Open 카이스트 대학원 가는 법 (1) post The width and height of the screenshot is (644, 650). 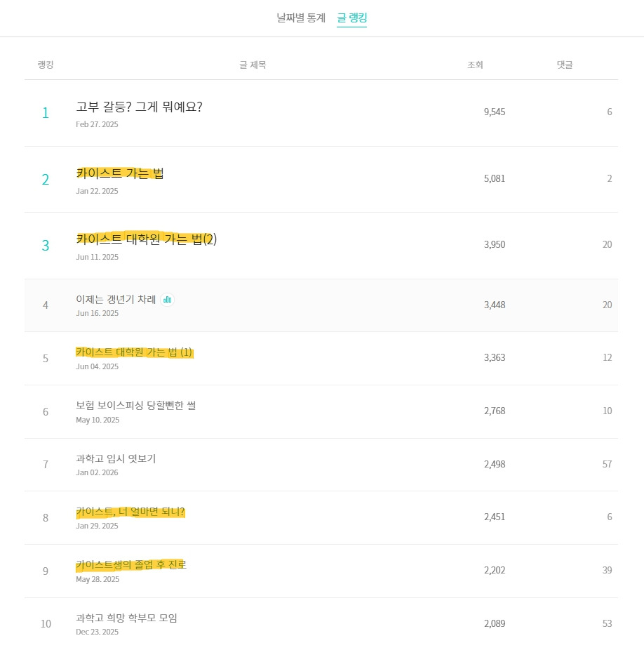click(x=133, y=352)
